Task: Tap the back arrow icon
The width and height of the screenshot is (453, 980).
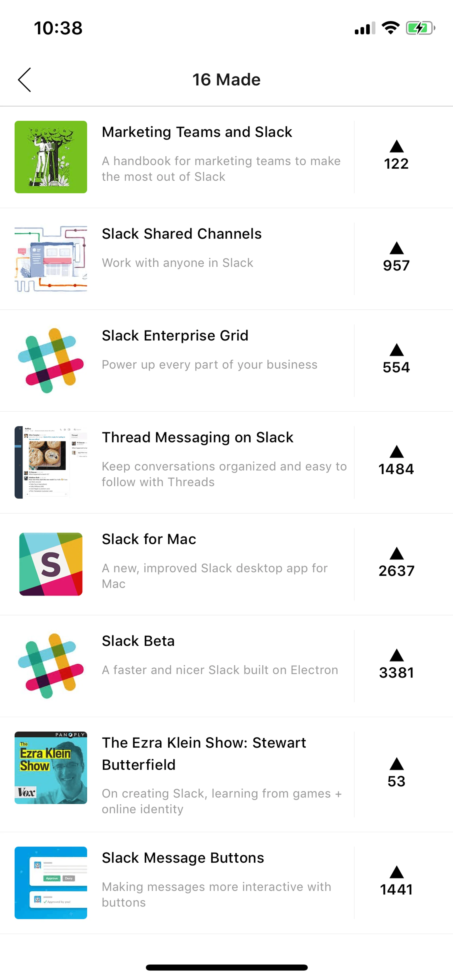Action: 25,80
